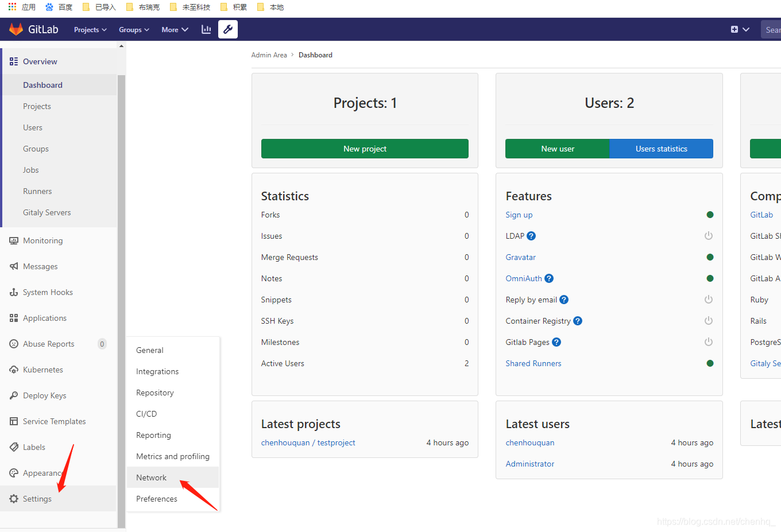Viewport: 781px width, 532px height.
Task: Select Network in Settings flyout
Action: (173, 477)
